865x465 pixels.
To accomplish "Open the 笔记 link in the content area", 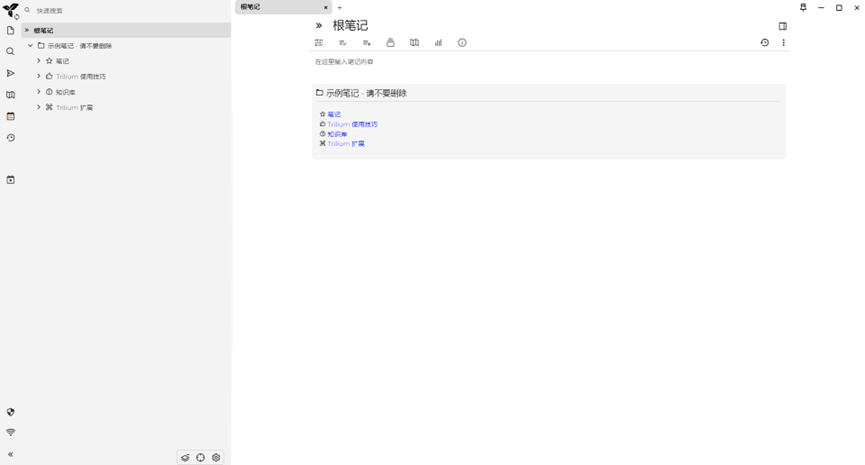I will coord(334,115).
